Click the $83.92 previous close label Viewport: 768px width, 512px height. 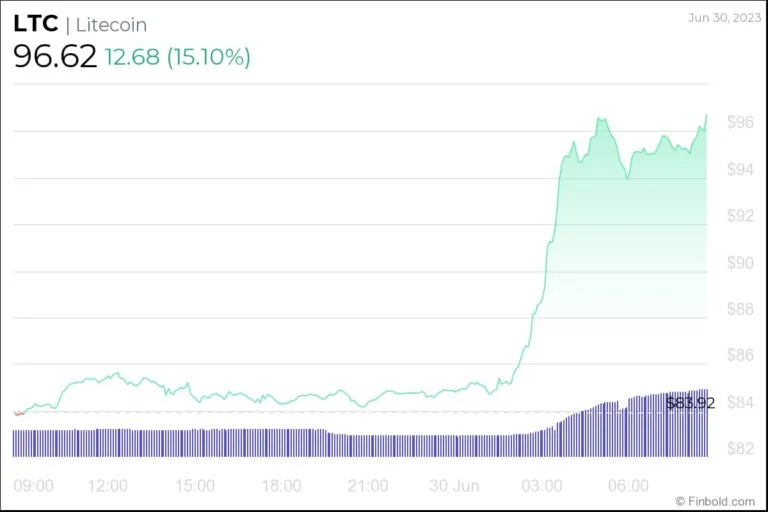pos(691,403)
